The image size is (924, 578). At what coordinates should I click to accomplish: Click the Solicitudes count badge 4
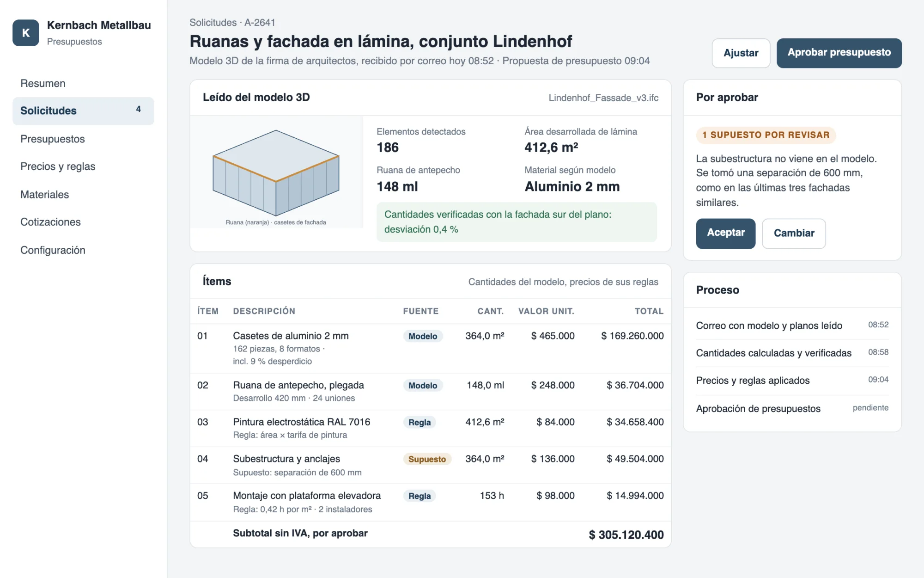coord(138,109)
